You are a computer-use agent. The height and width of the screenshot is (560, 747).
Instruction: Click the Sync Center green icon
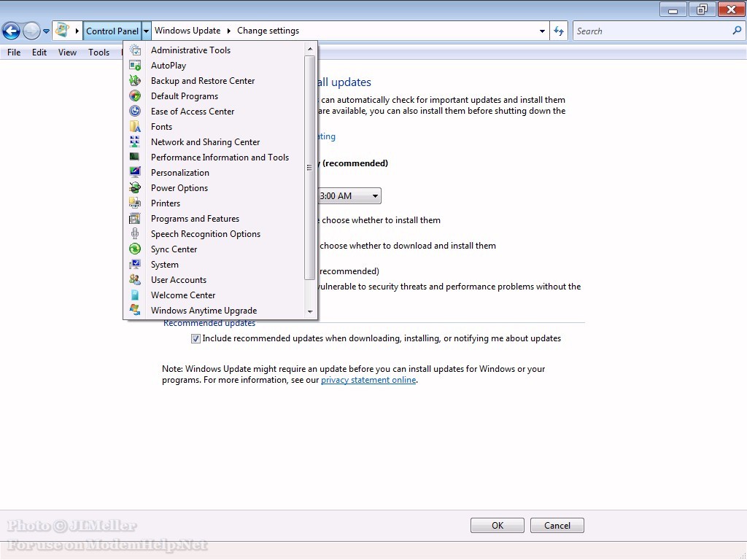click(135, 249)
